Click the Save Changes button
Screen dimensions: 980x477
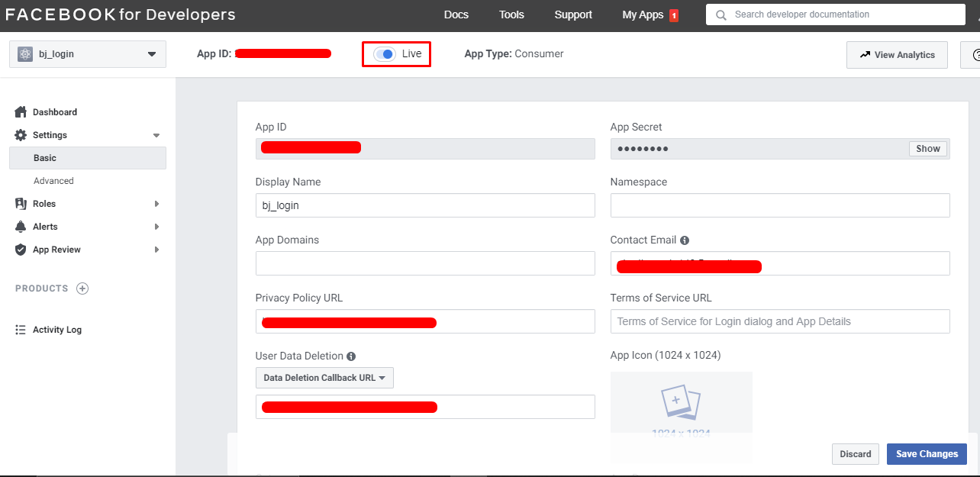point(927,453)
